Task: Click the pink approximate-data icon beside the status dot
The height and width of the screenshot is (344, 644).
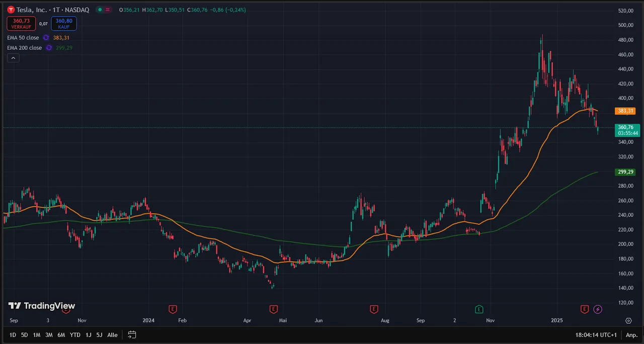Action: tap(108, 10)
